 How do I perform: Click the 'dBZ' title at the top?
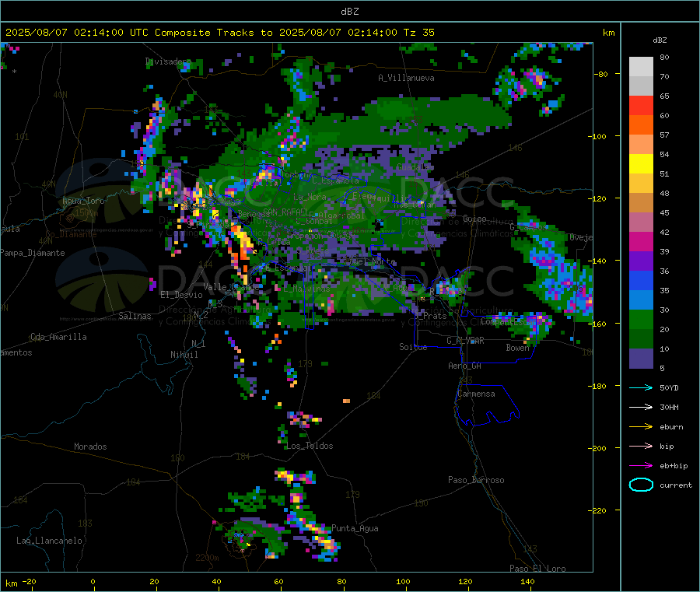(349, 12)
